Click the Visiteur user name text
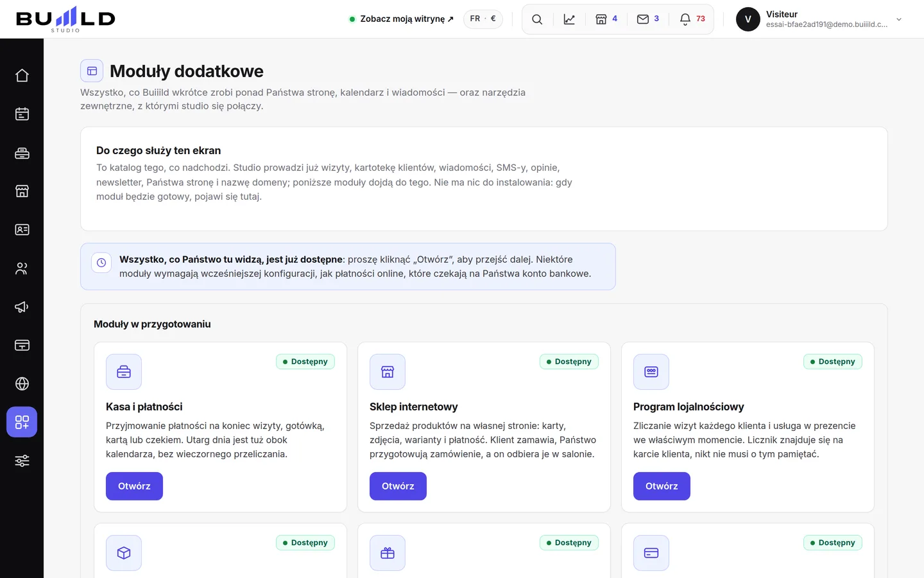 click(x=782, y=14)
